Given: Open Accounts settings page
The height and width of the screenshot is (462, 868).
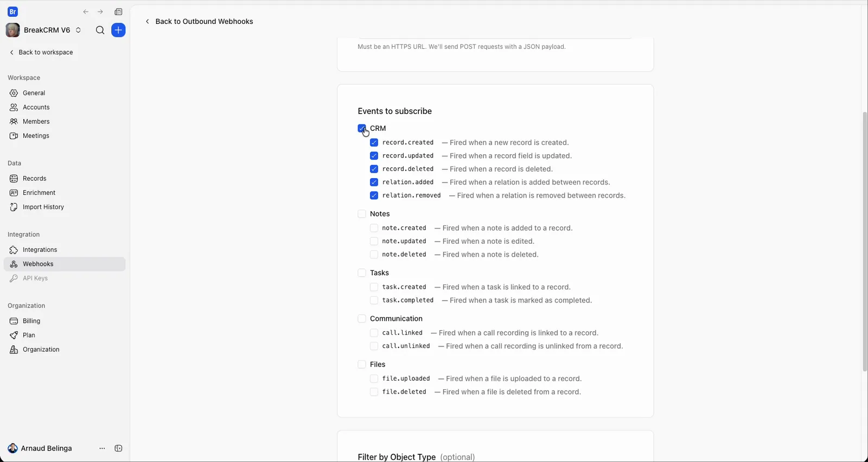Looking at the screenshot, I should [65, 107].
